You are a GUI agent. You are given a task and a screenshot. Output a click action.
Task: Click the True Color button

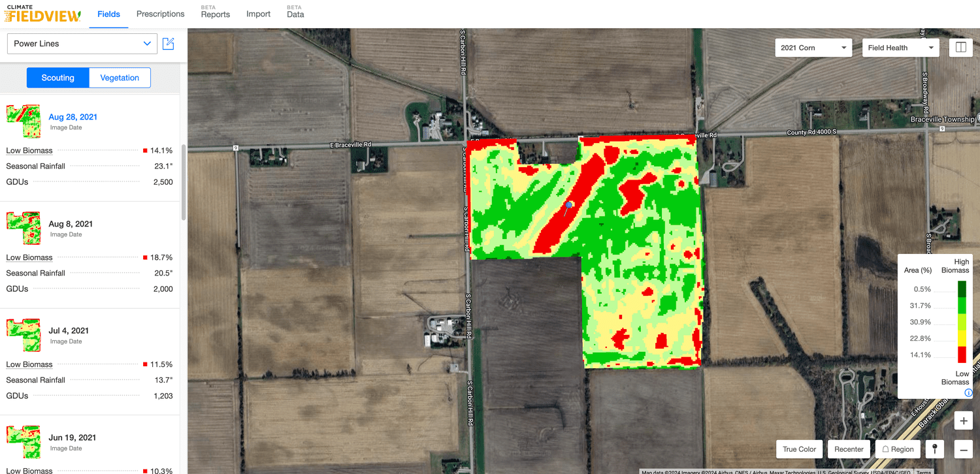tap(800, 449)
